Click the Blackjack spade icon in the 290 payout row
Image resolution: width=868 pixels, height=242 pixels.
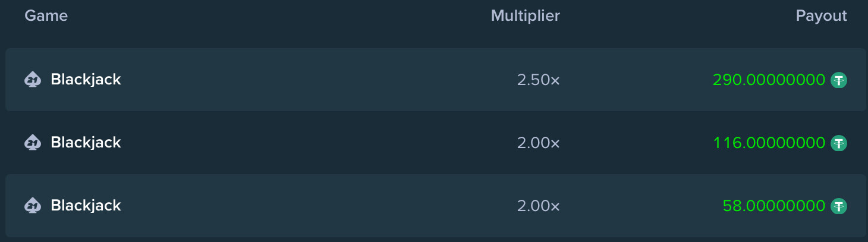pyautogui.click(x=33, y=80)
